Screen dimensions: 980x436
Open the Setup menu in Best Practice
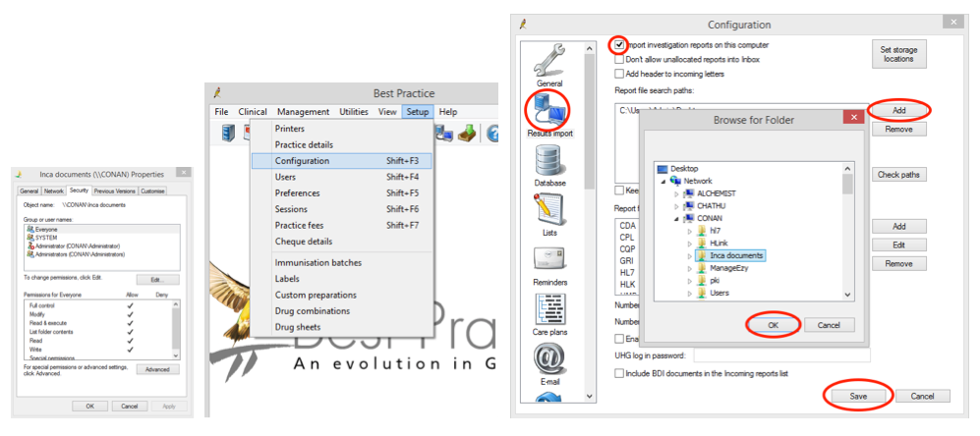[x=417, y=112]
